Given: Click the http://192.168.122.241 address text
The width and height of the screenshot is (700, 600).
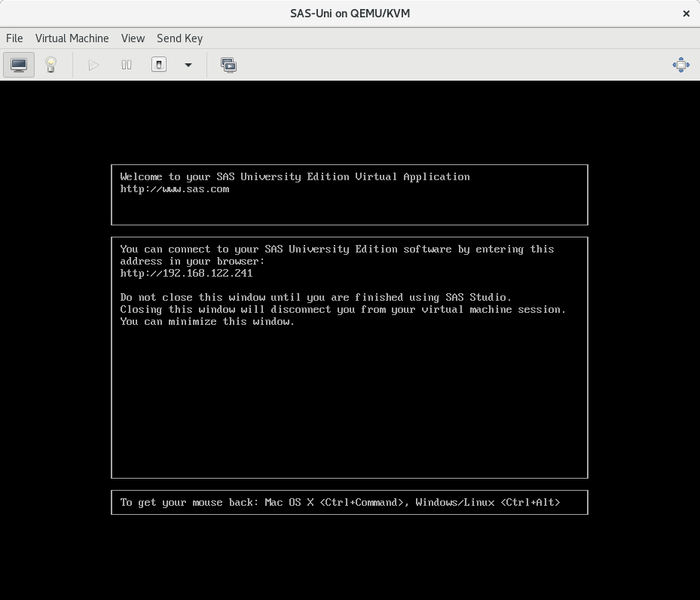Looking at the screenshot, I should tap(186, 273).
